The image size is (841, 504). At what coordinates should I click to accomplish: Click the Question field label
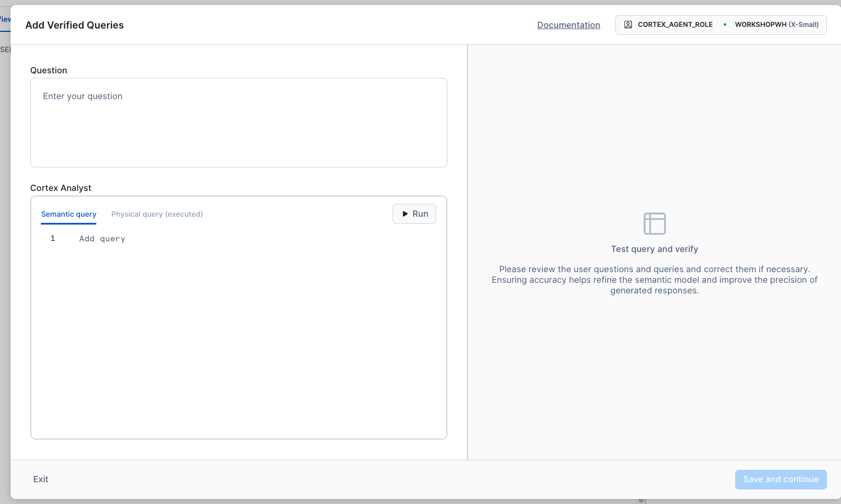49,71
